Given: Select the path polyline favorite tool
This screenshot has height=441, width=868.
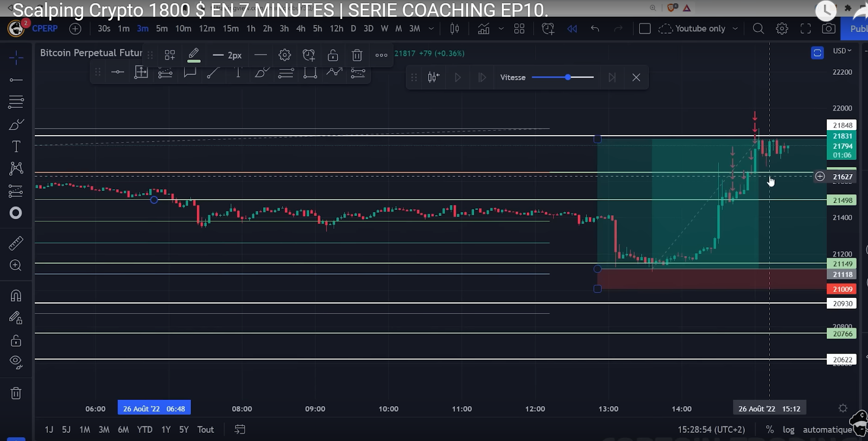Looking at the screenshot, I should (334, 72).
